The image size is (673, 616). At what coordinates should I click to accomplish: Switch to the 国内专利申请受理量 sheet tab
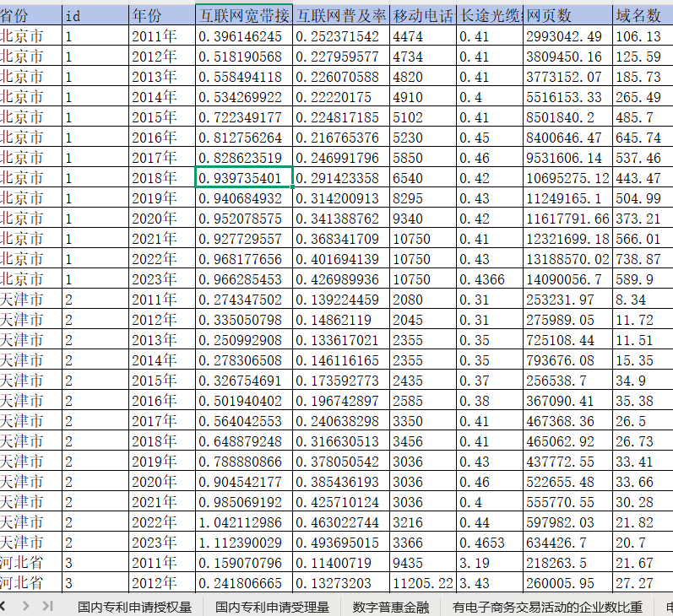[272, 606]
